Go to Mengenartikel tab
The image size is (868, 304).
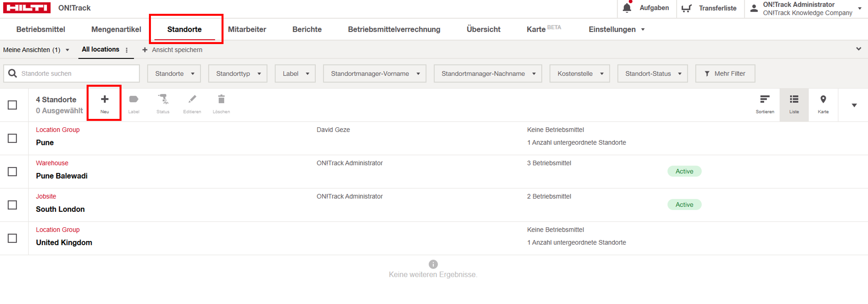point(116,29)
